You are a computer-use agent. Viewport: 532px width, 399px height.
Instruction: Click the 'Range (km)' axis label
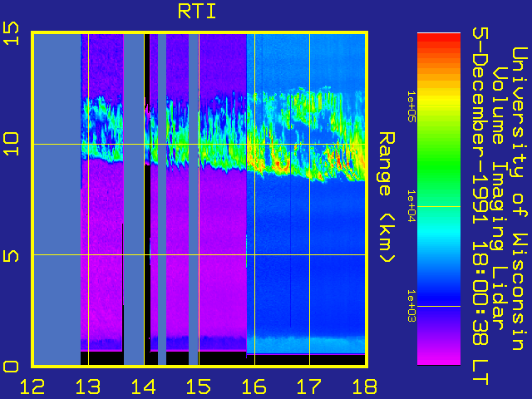click(387, 197)
